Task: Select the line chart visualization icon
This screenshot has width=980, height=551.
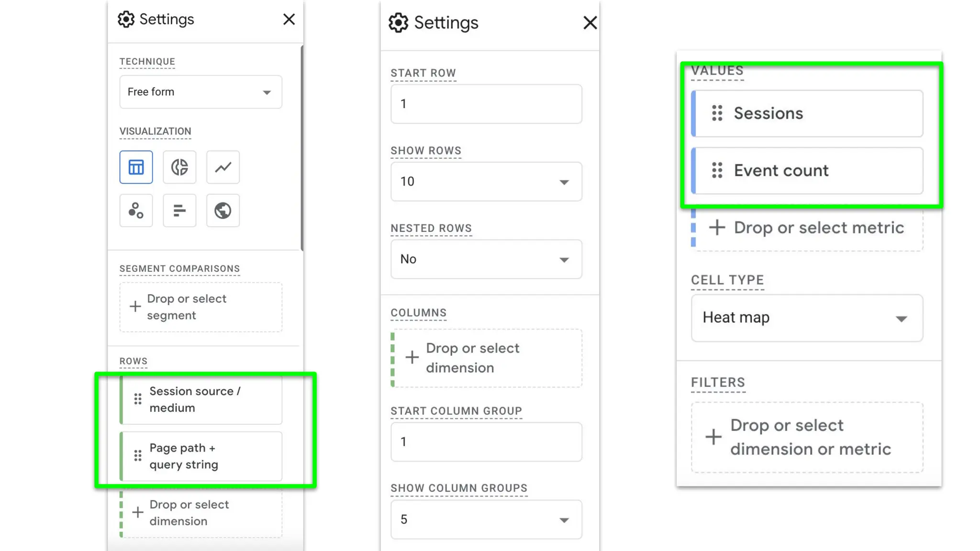Action: pos(223,167)
